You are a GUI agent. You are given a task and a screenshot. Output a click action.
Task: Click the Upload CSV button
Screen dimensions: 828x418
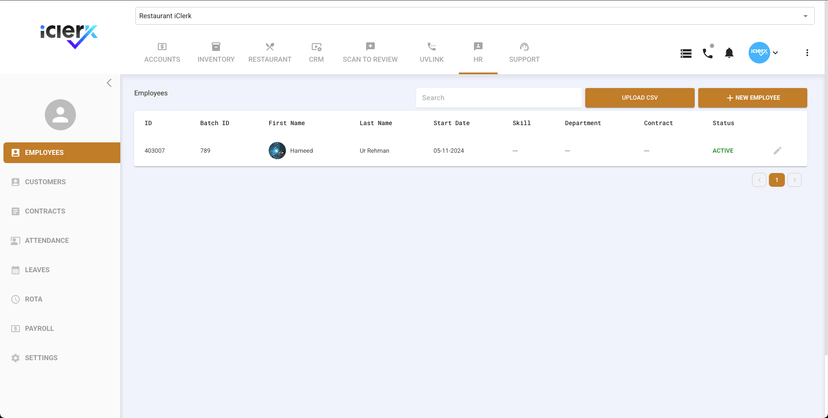point(640,98)
